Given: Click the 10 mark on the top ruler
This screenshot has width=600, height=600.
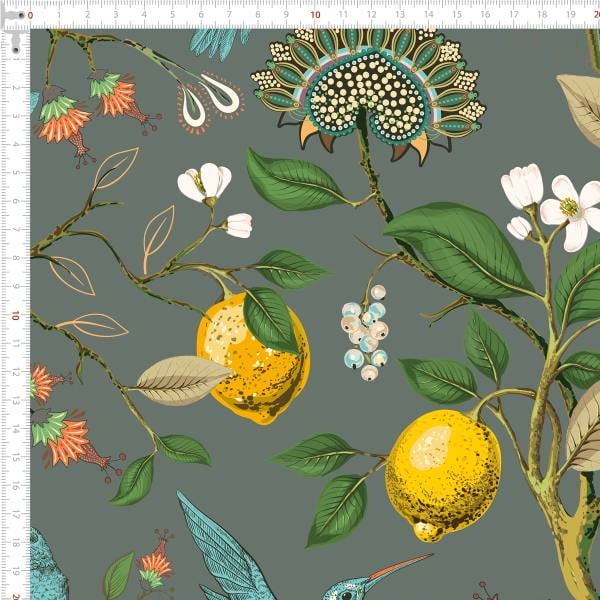Looking at the screenshot, I should (x=316, y=15).
